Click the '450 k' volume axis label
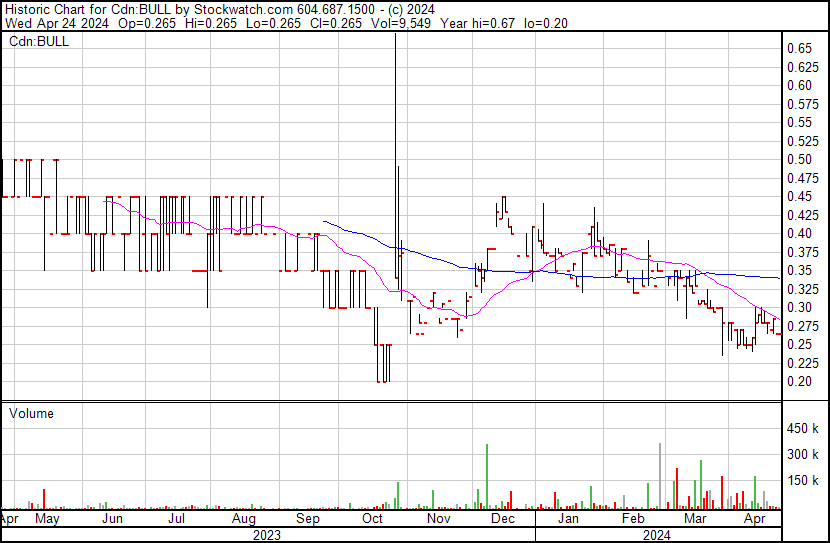The height and width of the screenshot is (543, 830). 803,429
